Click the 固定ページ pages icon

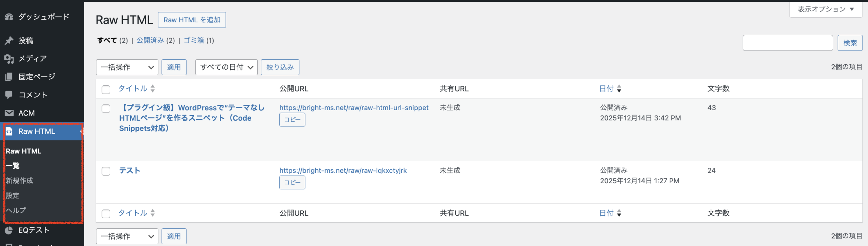click(x=9, y=77)
